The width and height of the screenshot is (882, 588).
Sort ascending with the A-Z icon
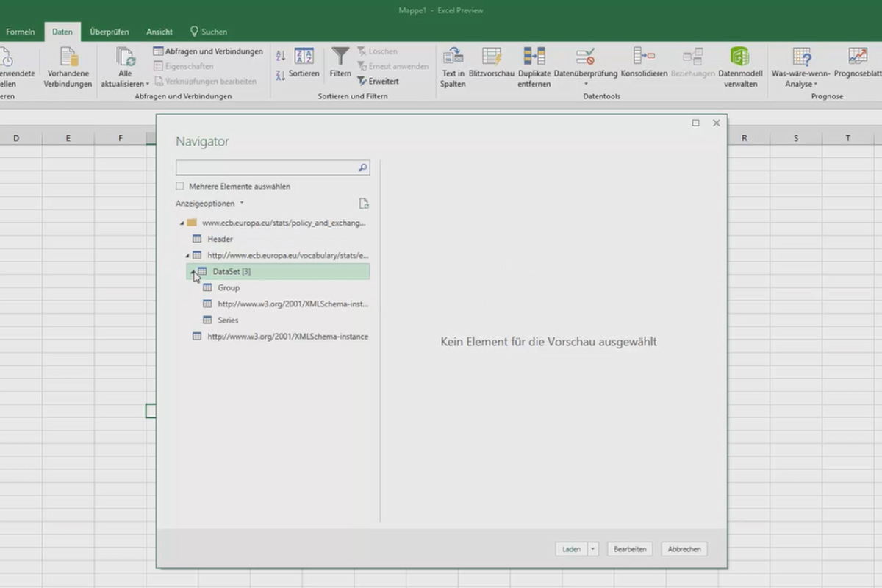tap(281, 56)
